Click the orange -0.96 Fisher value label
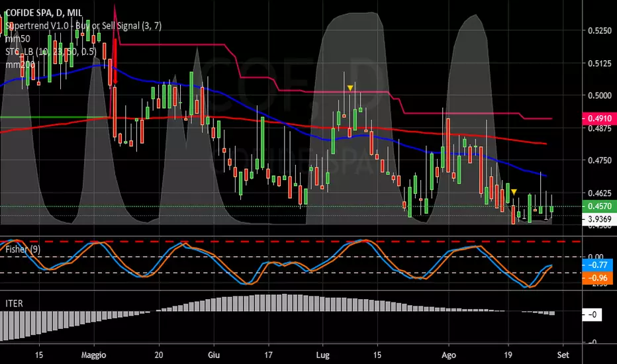This screenshot has height=364, width=617. [x=597, y=278]
